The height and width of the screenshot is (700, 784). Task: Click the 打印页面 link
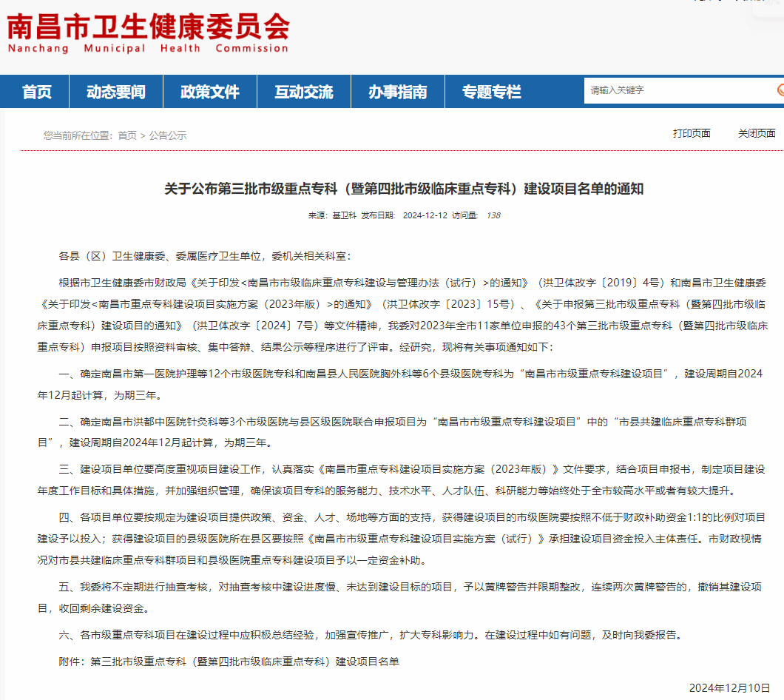(x=692, y=133)
